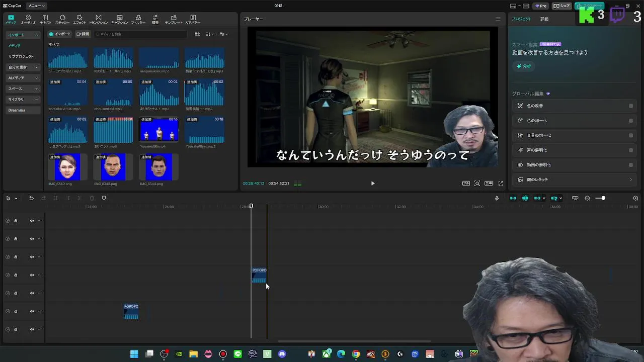Viewport: 644px width, 362px height.
Task: Switch to the 詳細 tab
Action: pyautogui.click(x=544, y=19)
